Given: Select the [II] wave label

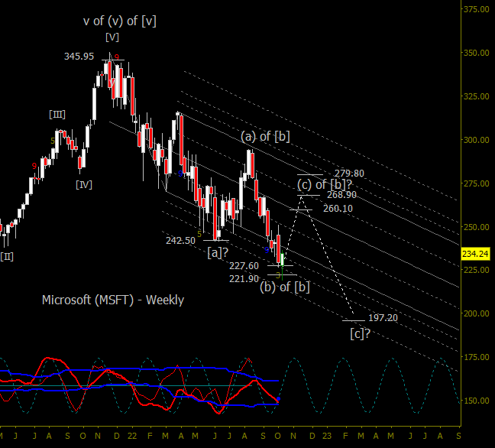Looking at the screenshot, I should tap(7, 256).
